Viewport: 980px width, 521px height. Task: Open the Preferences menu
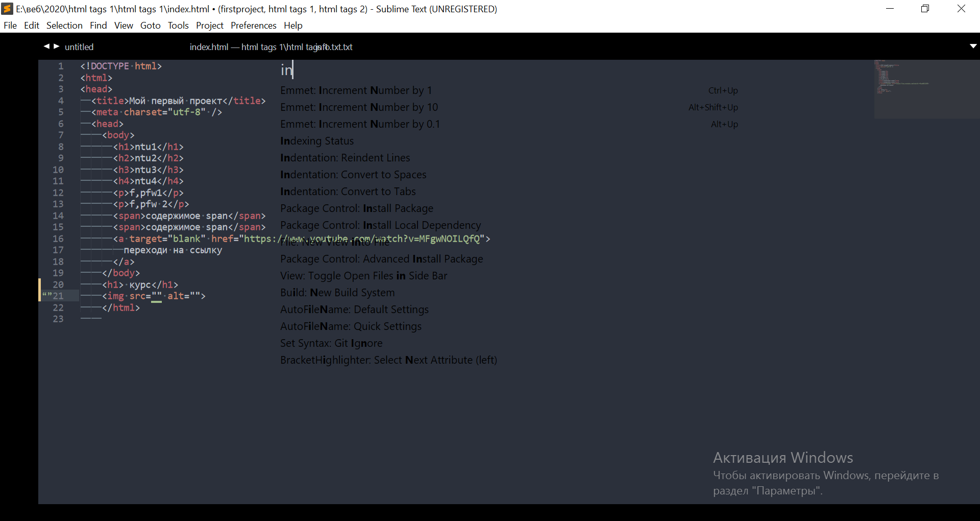(x=254, y=26)
